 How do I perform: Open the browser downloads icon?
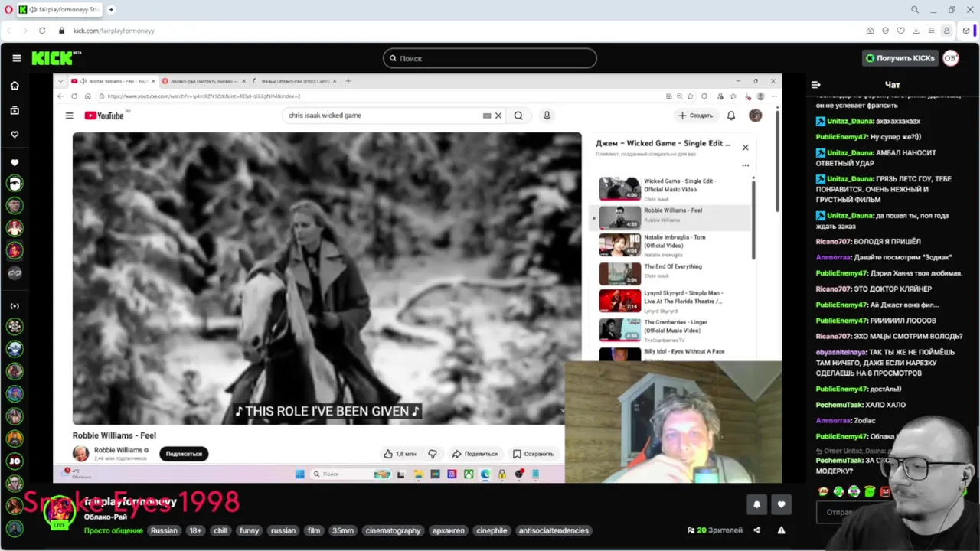pos(916,31)
